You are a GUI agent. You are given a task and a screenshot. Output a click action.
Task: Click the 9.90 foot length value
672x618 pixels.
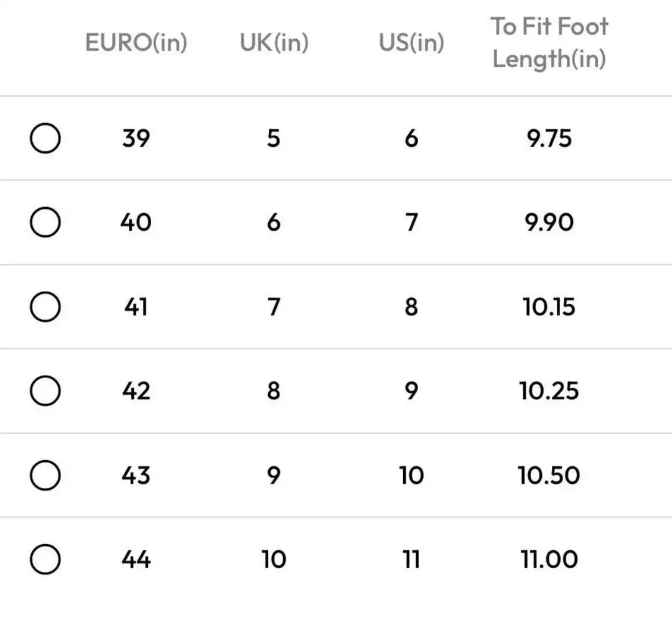coord(549,223)
